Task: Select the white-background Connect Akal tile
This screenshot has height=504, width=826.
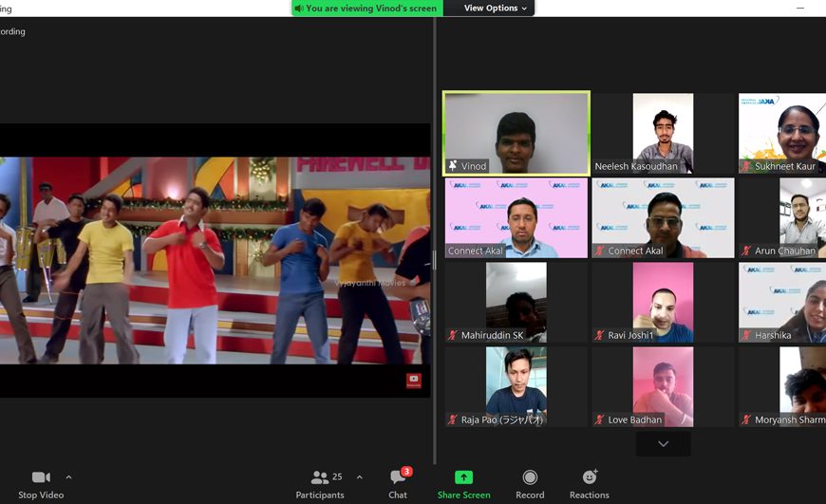Action: pyautogui.click(x=663, y=217)
